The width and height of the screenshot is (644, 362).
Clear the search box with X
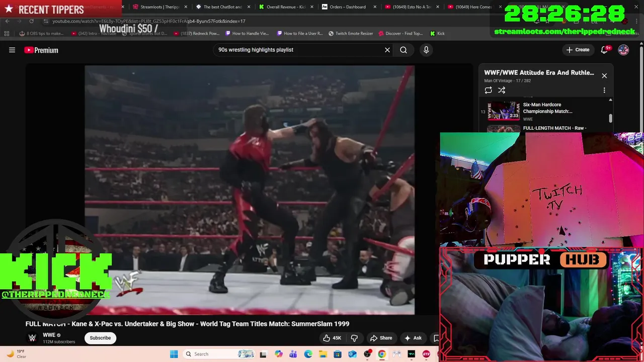click(x=387, y=50)
